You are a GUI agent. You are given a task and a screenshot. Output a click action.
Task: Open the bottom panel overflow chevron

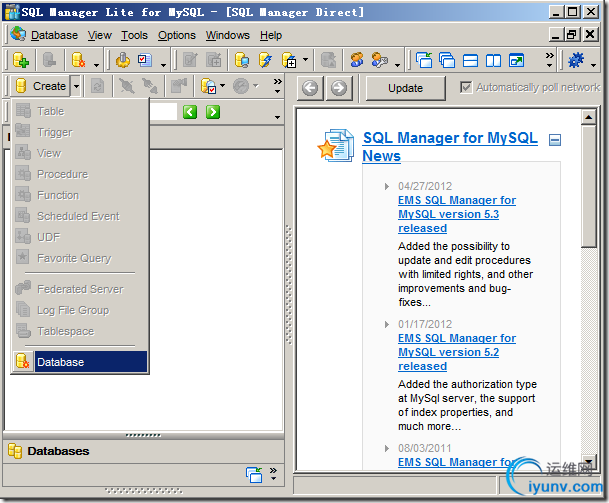(273, 474)
